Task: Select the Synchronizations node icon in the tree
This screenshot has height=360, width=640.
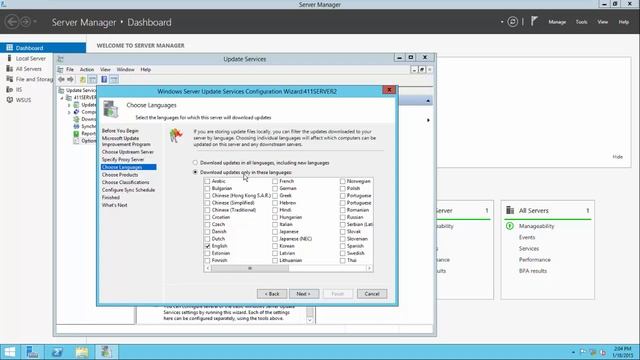Action: 76,127
